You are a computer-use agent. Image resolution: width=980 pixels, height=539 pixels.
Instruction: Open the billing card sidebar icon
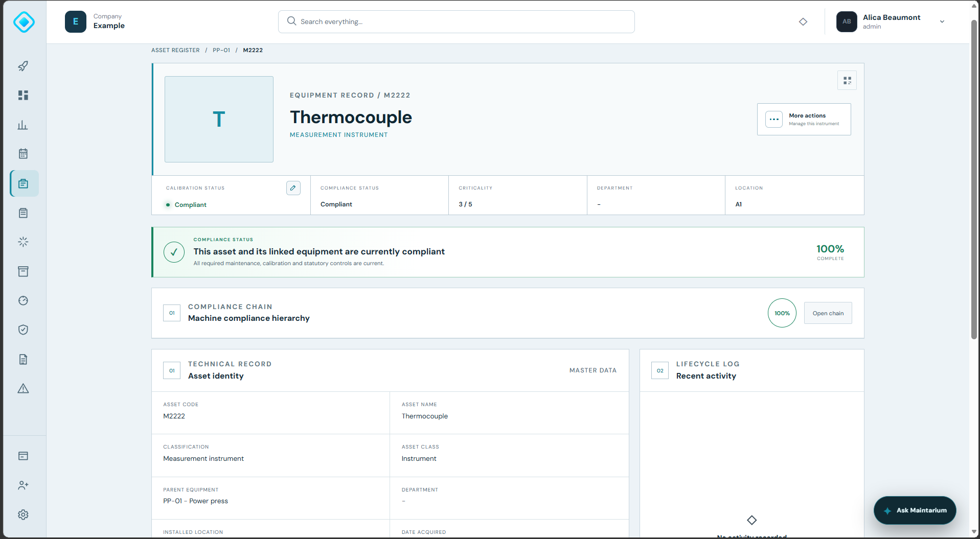23,456
